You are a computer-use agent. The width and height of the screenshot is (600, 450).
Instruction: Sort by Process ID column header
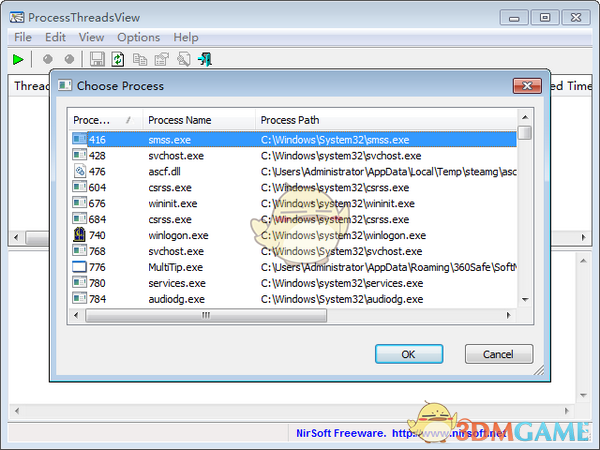105,120
